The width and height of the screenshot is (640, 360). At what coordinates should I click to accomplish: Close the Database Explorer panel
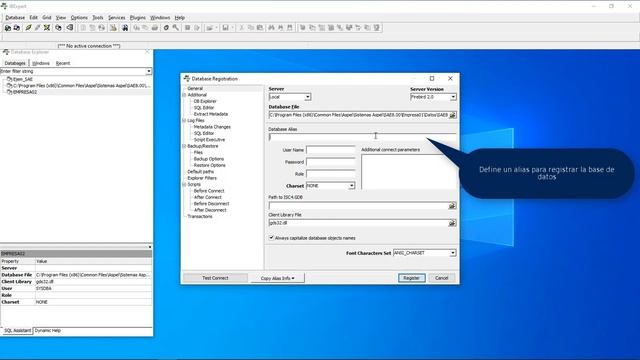coord(147,52)
